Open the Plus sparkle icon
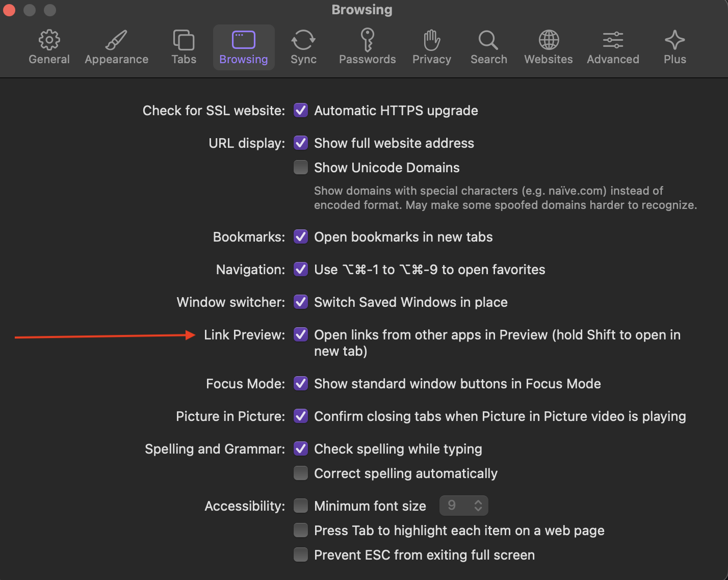This screenshot has height=580, width=728. [674, 40]
